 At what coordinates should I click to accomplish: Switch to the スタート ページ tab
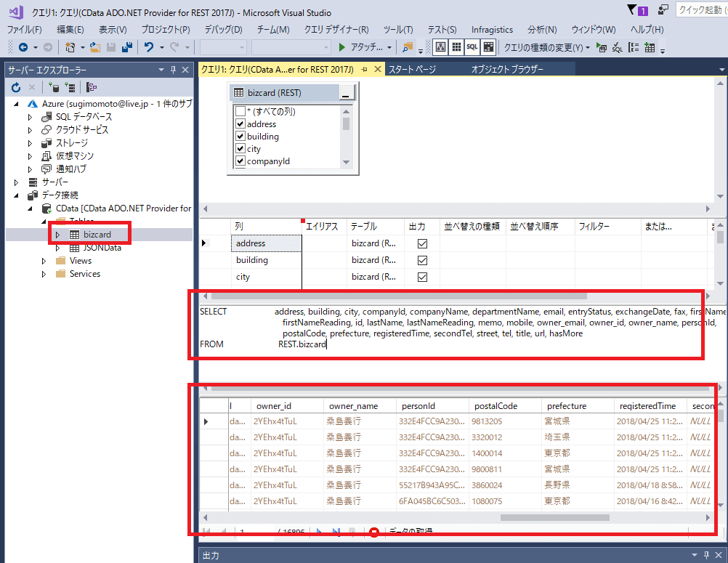[x=412, y=69]
